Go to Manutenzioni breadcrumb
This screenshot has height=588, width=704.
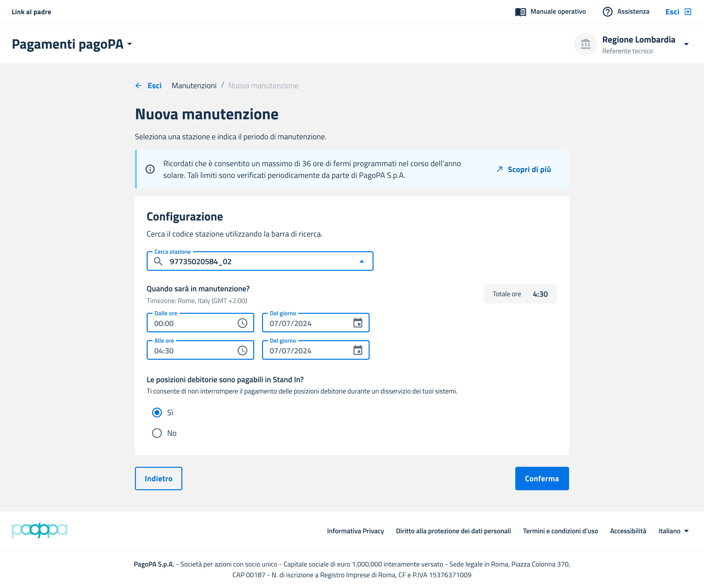[194, 86]
